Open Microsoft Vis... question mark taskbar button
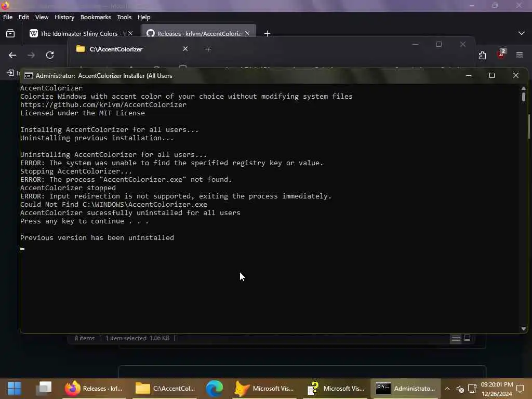Screen dimensions: 532x399 pos(335,388)
